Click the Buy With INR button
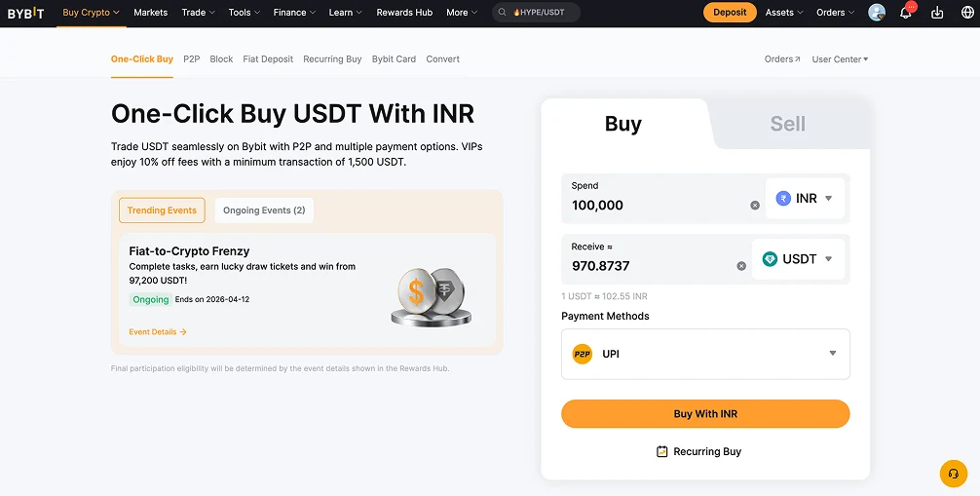This screenshot has height=496, width=980. 705,414
